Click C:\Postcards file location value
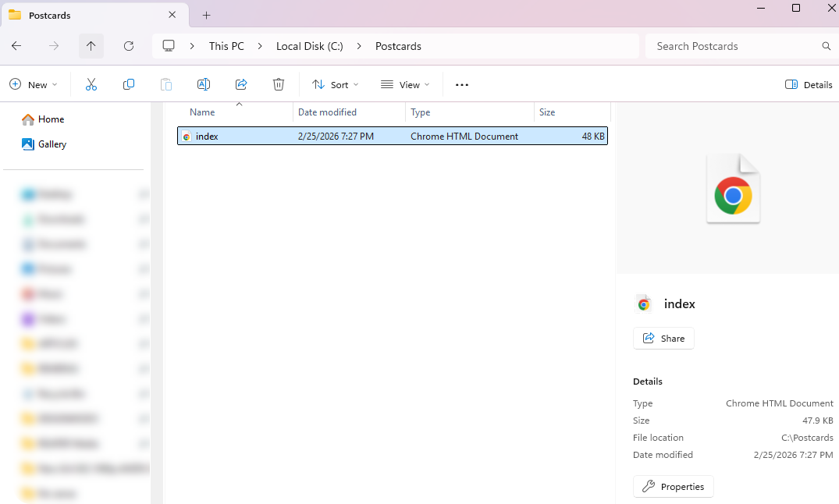The image size is (839, 504). coord(807,438)
